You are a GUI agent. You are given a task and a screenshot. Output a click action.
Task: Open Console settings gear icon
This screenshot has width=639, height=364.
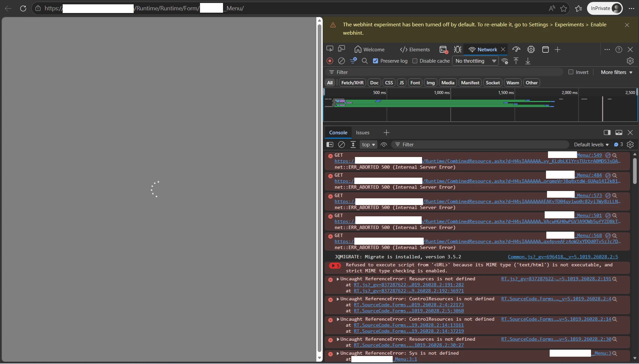pyautogui.click(x=630, y=145)
